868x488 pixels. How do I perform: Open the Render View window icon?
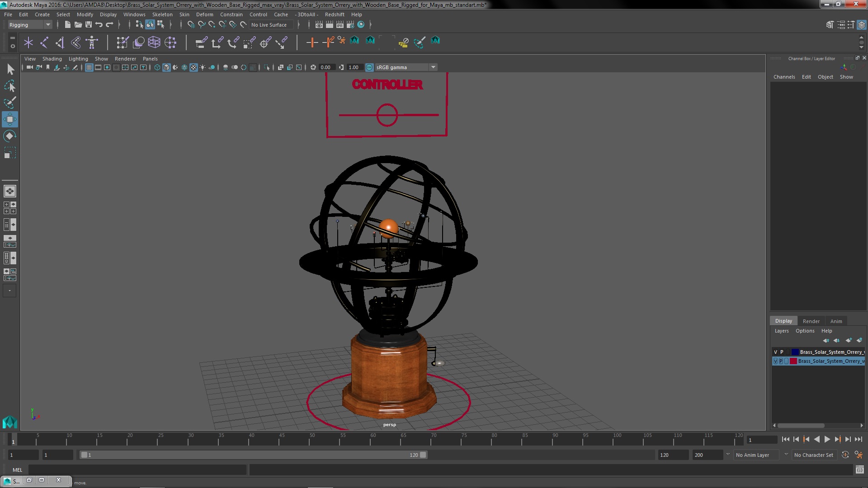tap(319, 25)
